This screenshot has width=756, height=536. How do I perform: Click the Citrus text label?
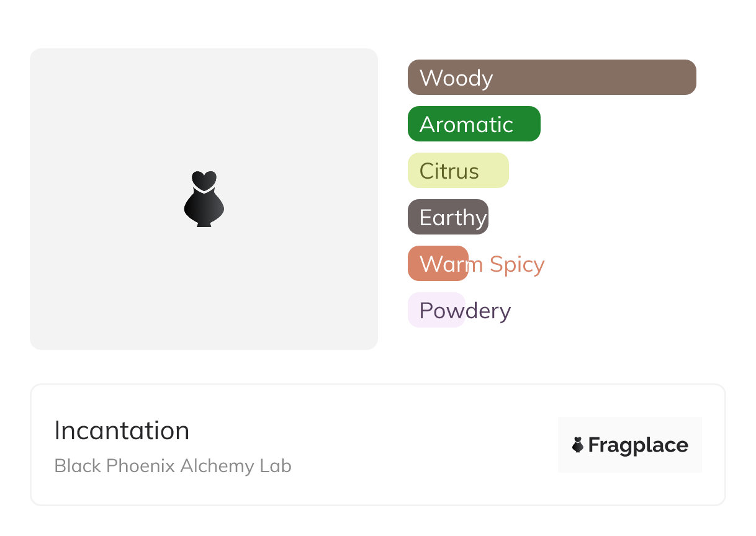(x=449, y=171)
